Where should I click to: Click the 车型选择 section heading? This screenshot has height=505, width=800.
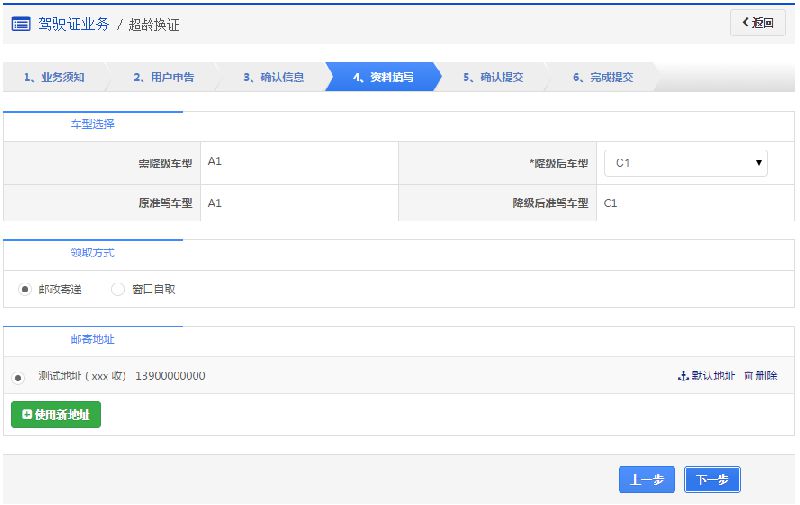point(92,125)
